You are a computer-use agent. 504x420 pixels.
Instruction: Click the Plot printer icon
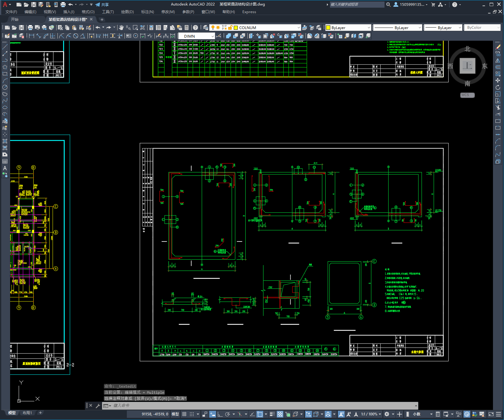point(30,28)
